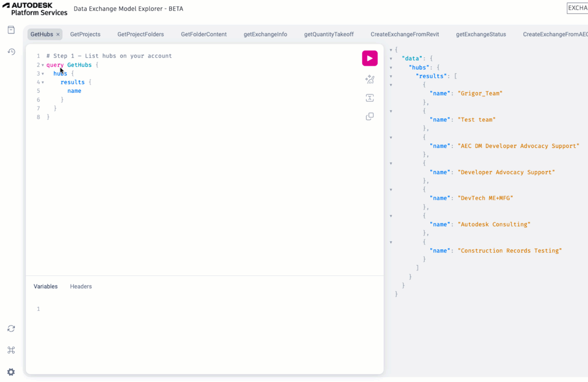Image resolution: width=588 pixels, height=382 pixels.
Task: Prettify the query with the wand icon
Action: tap(370, 80)
